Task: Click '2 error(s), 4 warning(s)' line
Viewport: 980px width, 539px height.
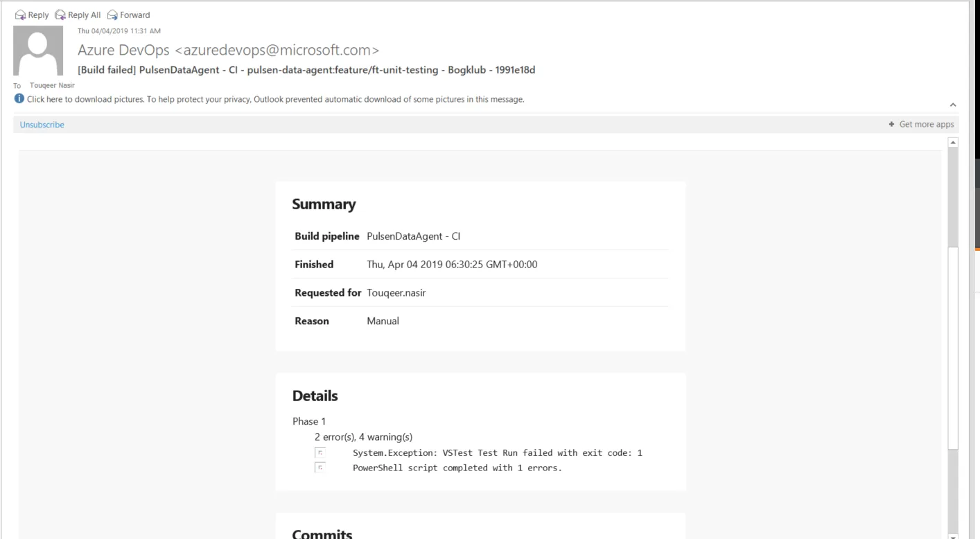Action: pos(363,437)
